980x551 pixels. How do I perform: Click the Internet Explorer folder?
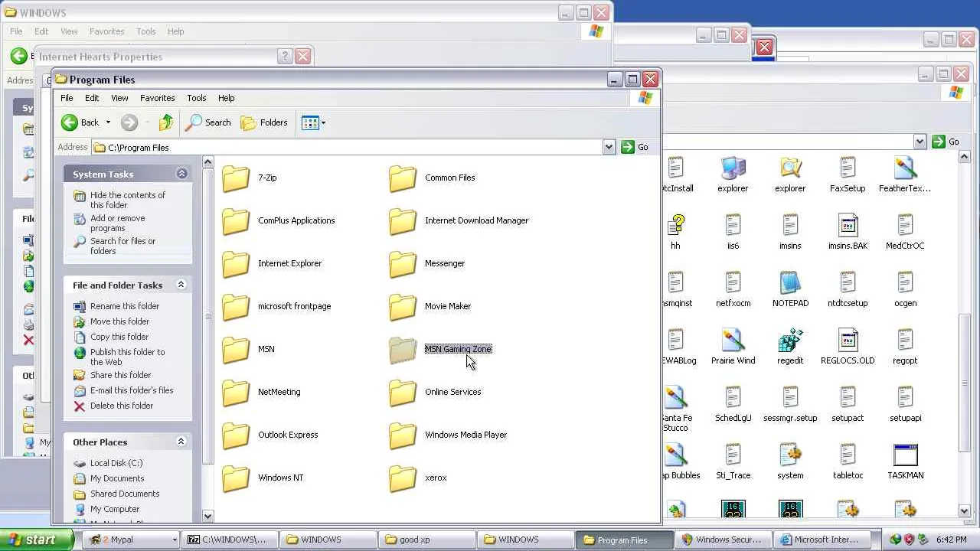point(272,263)
